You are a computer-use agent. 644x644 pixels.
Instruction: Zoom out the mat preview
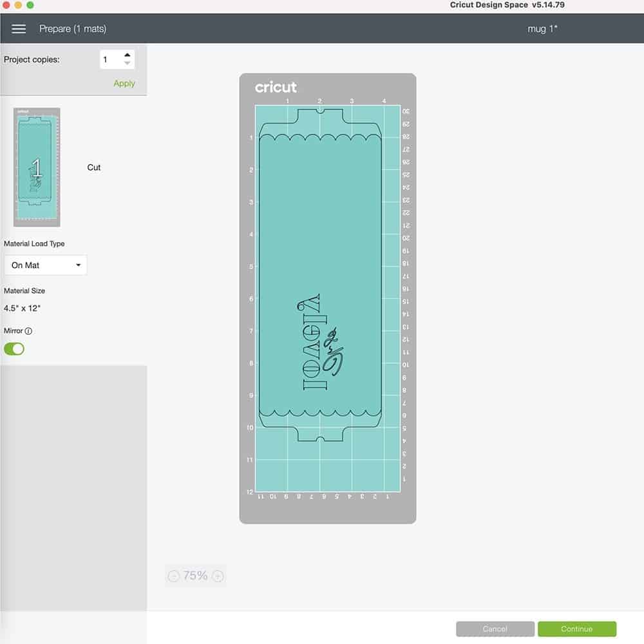tap(174, 576)
